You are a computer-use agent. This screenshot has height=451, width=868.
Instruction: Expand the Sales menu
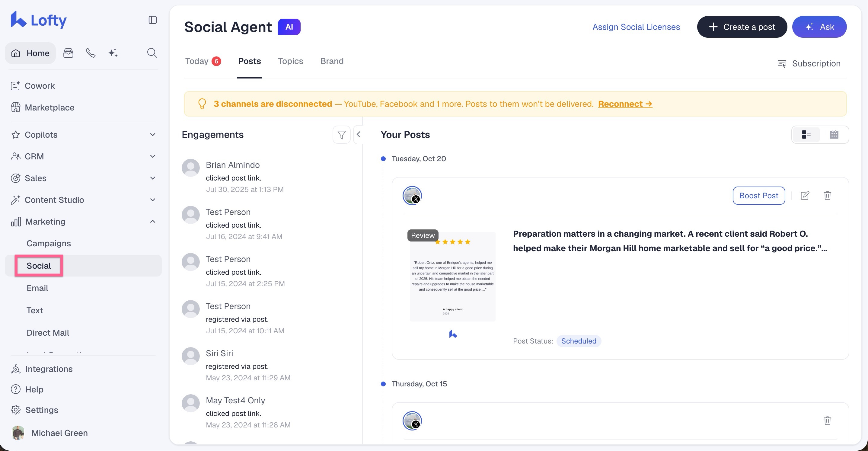[x=153, y=178]
